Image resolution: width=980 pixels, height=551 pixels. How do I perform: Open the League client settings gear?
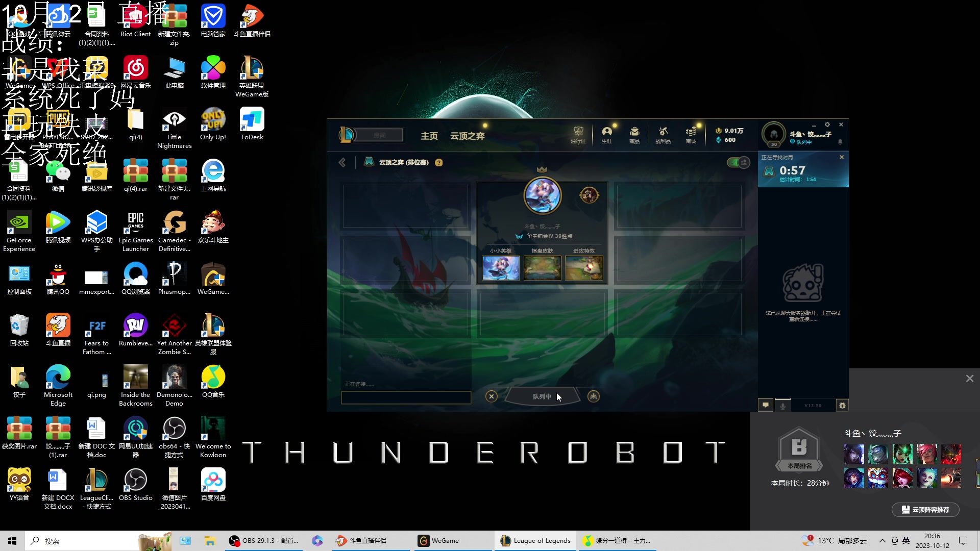coord(827,124)
